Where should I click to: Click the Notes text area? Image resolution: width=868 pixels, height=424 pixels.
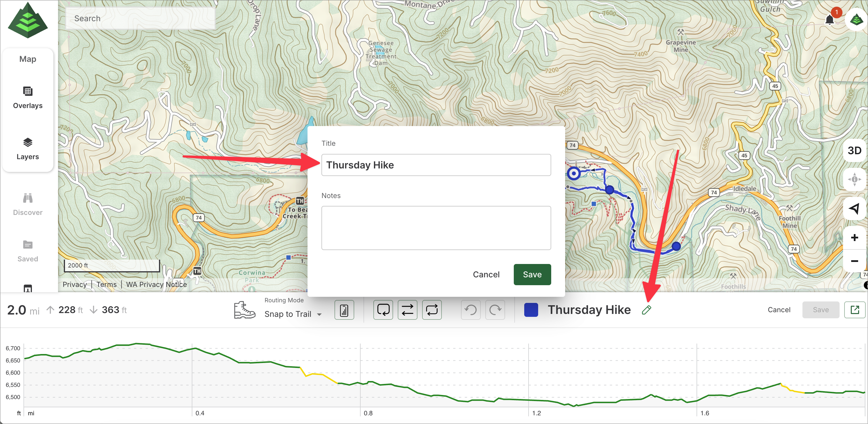pyautogui.click(x=436, y=228)
